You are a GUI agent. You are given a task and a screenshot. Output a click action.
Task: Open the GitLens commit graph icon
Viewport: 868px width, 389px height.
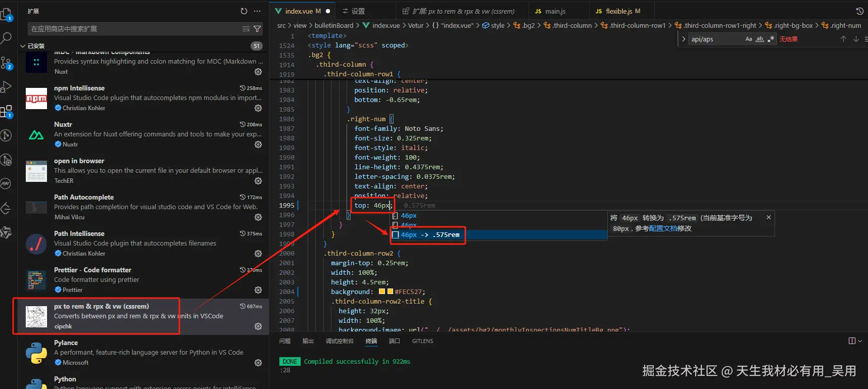(6, 135)
